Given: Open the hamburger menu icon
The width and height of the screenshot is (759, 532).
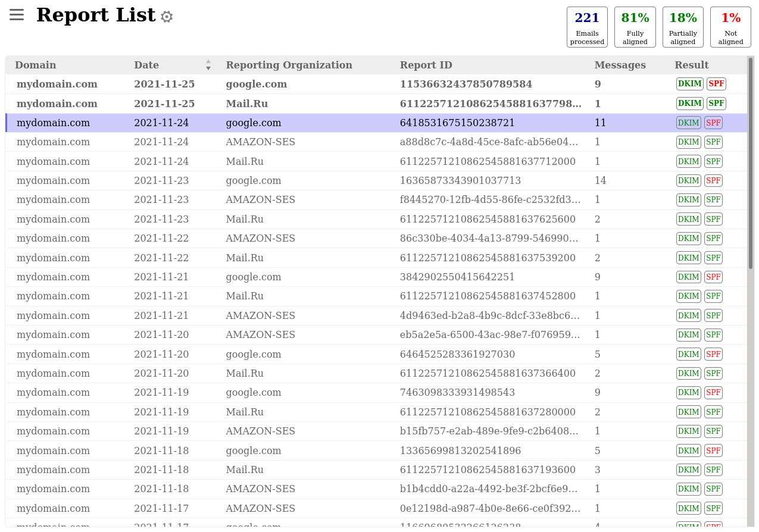Looking at the screenshot, I should click(17, 15).
